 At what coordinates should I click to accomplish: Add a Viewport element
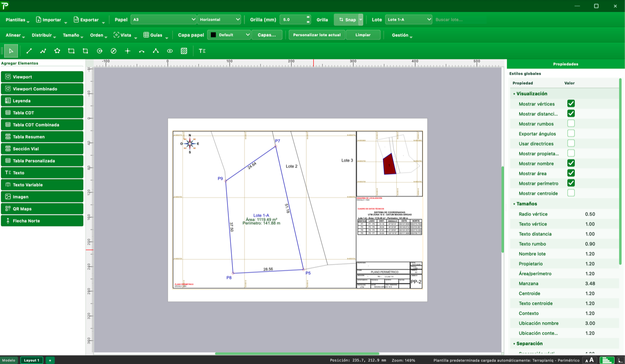(42, 77)
